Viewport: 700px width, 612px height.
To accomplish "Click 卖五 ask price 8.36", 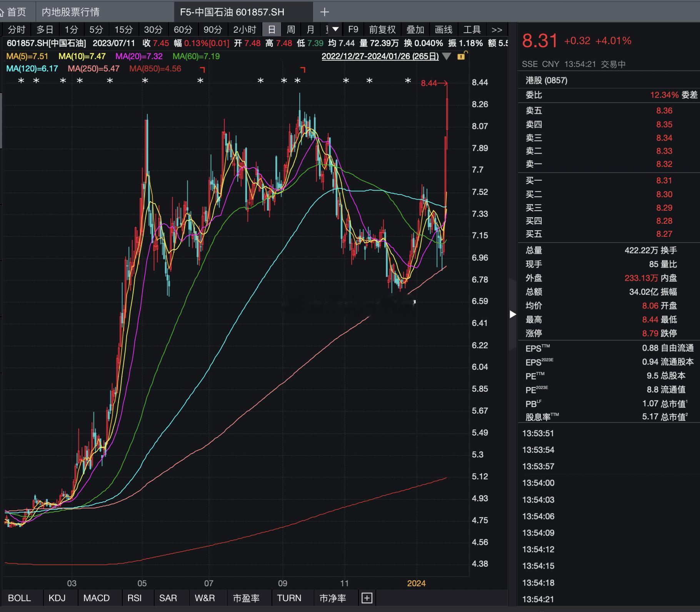I will (664, 111).
